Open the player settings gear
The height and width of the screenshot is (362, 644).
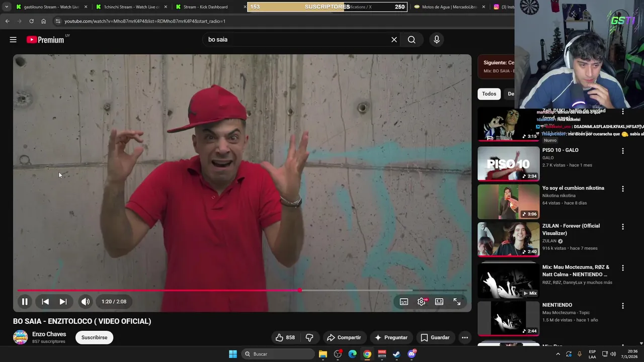pyautogui.click(x=422, y=302)
